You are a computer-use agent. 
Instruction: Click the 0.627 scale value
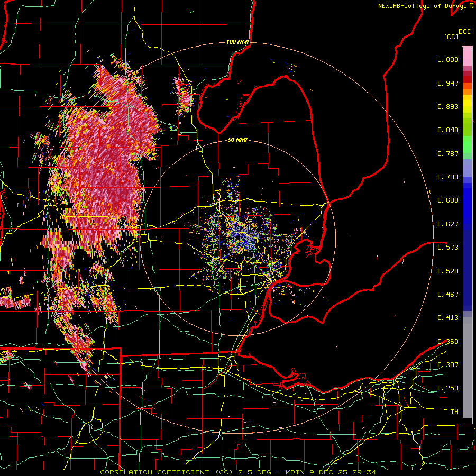point(448,224)
